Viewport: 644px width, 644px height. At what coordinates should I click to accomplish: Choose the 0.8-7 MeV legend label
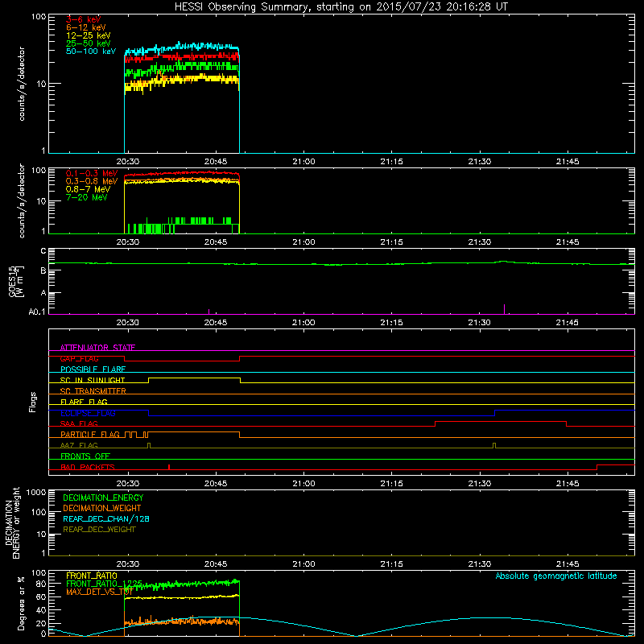point(88,189)
